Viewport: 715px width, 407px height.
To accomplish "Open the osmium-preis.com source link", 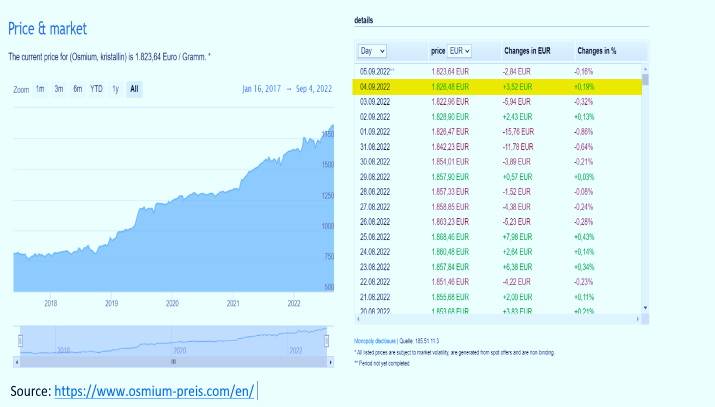I will point(154,391).
